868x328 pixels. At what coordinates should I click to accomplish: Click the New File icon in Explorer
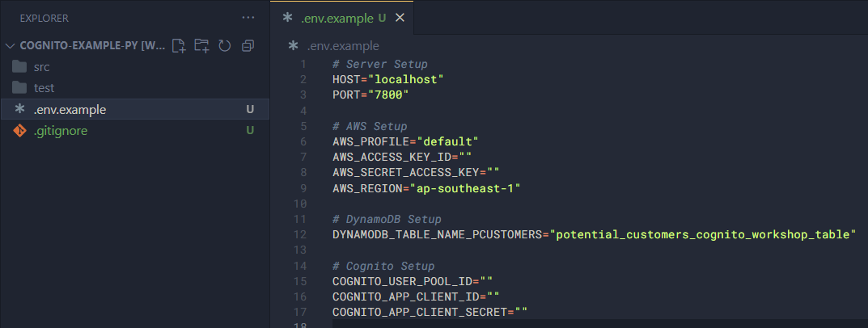179,45
